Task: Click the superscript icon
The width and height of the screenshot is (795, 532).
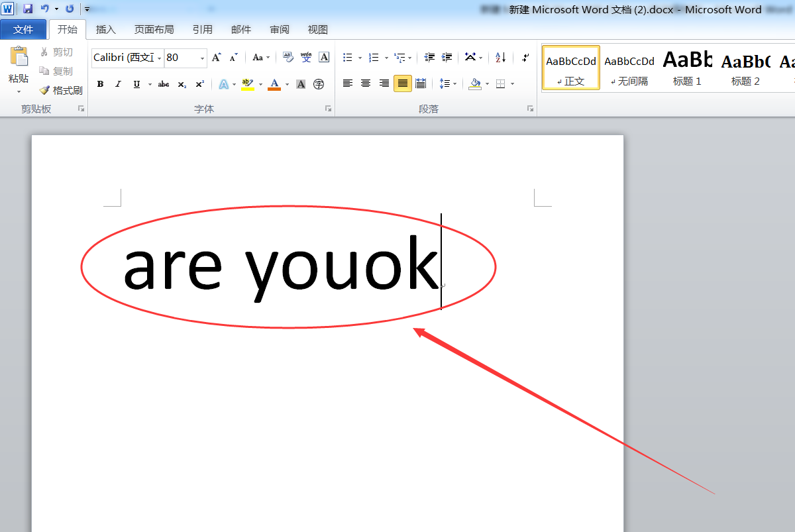Action: click(x=199, y=84)
